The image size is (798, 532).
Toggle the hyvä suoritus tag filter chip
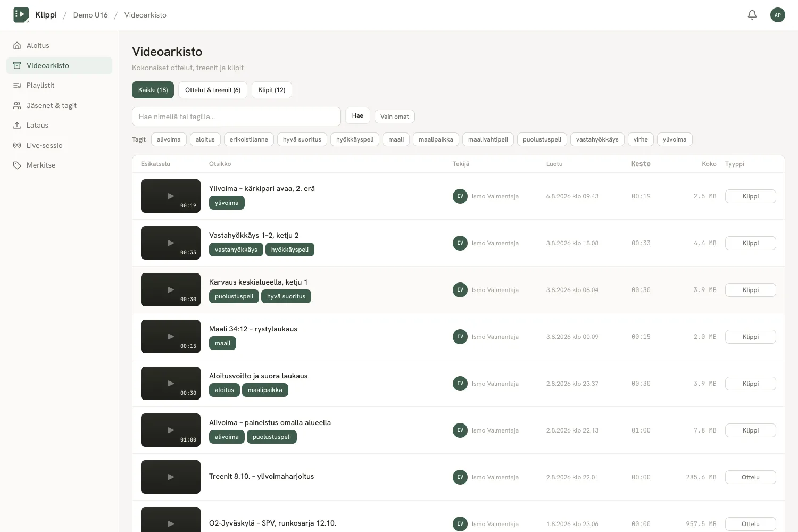[x=302, y=139]
